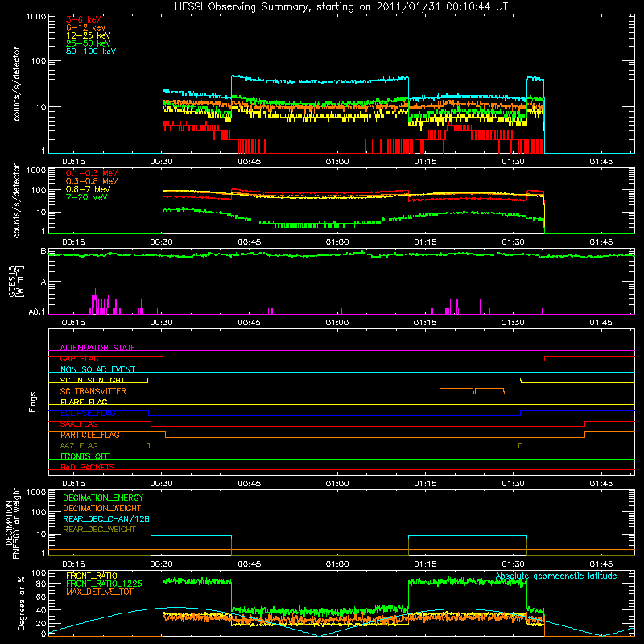The width and height of the screenshot is (644, 644).
Task: Select the 0.8-7 MeV legend label
Action: point(88,189)
